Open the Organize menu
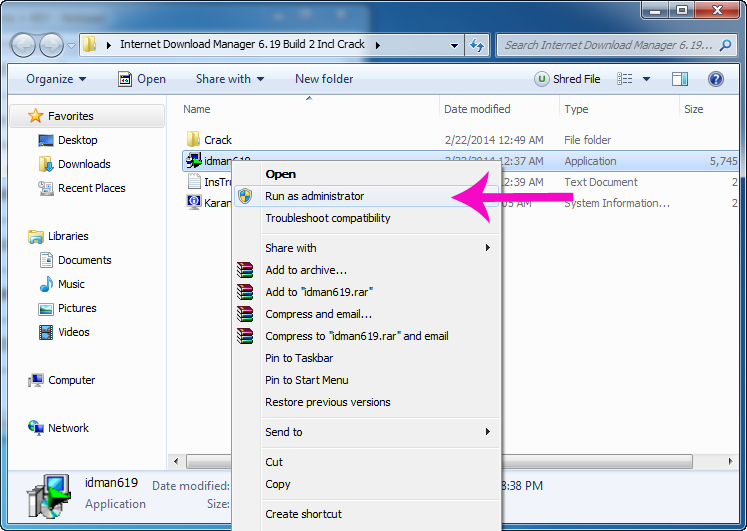Image resolution: width=747 pixels, height=531 pixels. (x=56, y=79)
